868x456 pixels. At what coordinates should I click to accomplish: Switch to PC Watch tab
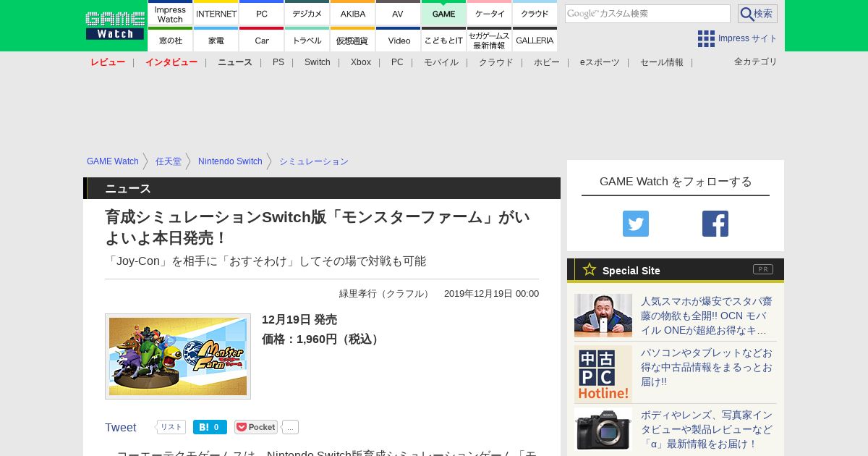[262, 13]
